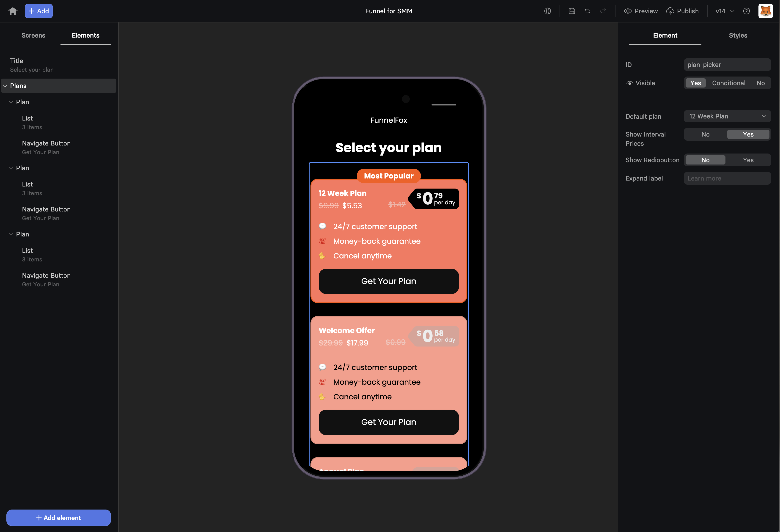This screenshot has height=532, width=780.
Task: Open the globe language icon
Action: tap(547, 11)
